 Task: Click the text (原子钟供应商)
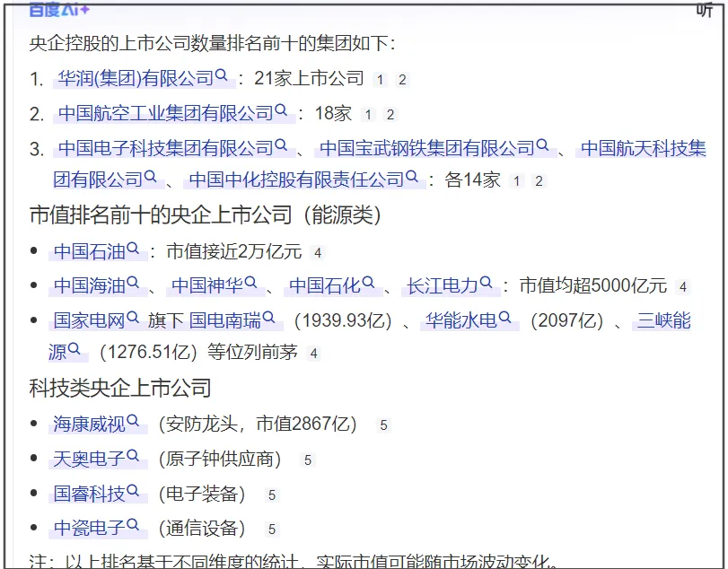coord(220,459)
